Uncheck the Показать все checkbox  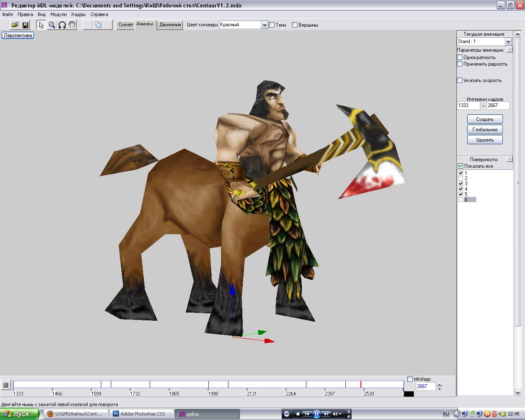coord(460,166)
